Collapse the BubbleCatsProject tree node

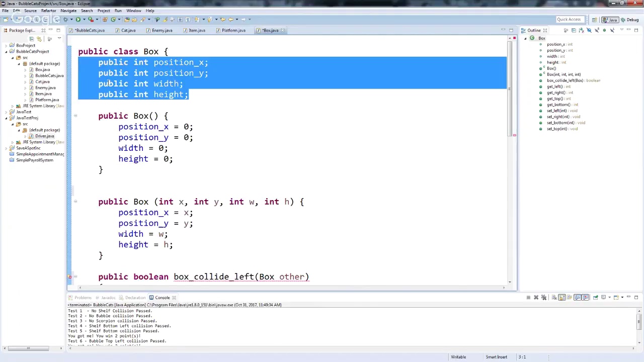click(x=6, y=51)
